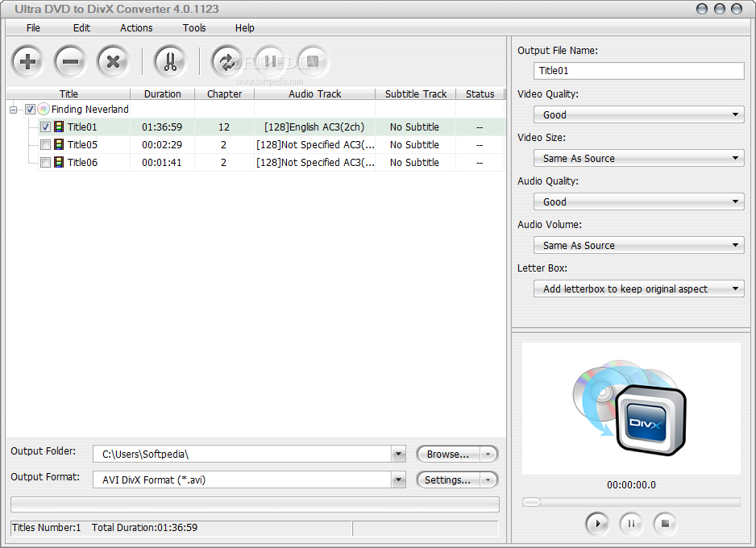The height and width of the screenshot is (548, 756).
Task: Pause the preview playback
Action: click(x=631, y=523)
